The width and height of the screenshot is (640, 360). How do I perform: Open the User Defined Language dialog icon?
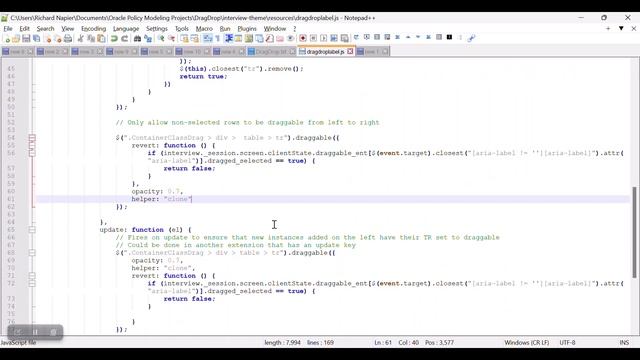pos(238,38)
